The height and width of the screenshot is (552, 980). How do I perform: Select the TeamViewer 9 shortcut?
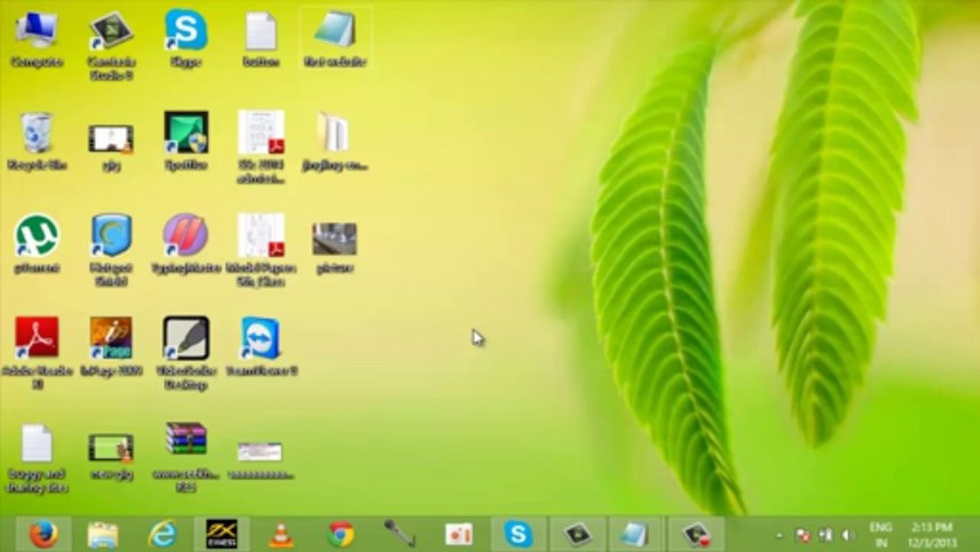[261, 347]
